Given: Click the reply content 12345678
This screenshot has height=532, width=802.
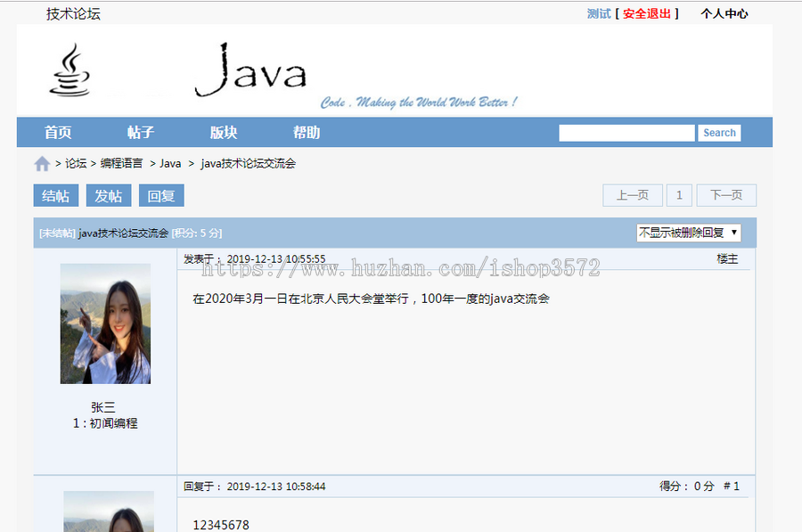Looking at the screenshot, I should pos(221,525).
